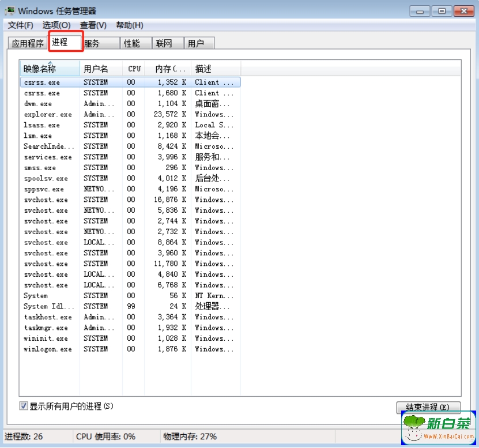
Task: Select the taskhost.exe process
Action: point(130,317)
